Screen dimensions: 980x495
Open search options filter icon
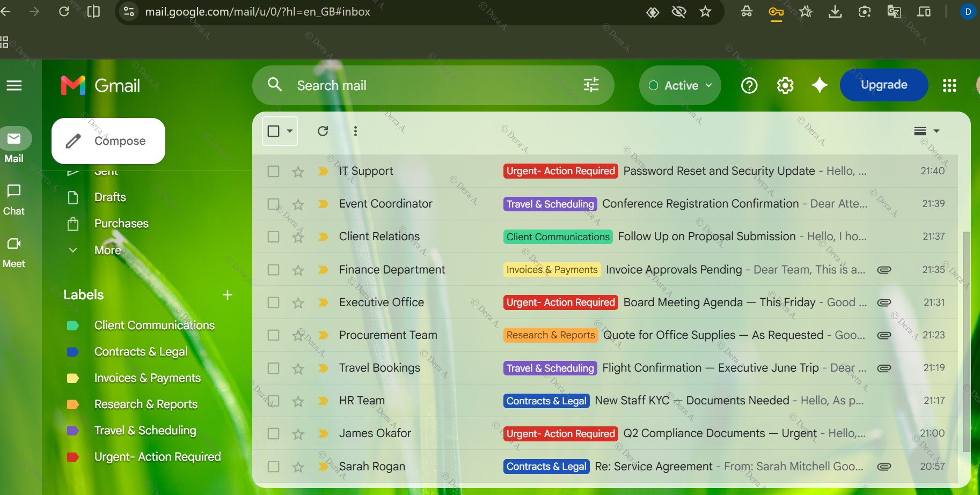(x=591, y=85)
